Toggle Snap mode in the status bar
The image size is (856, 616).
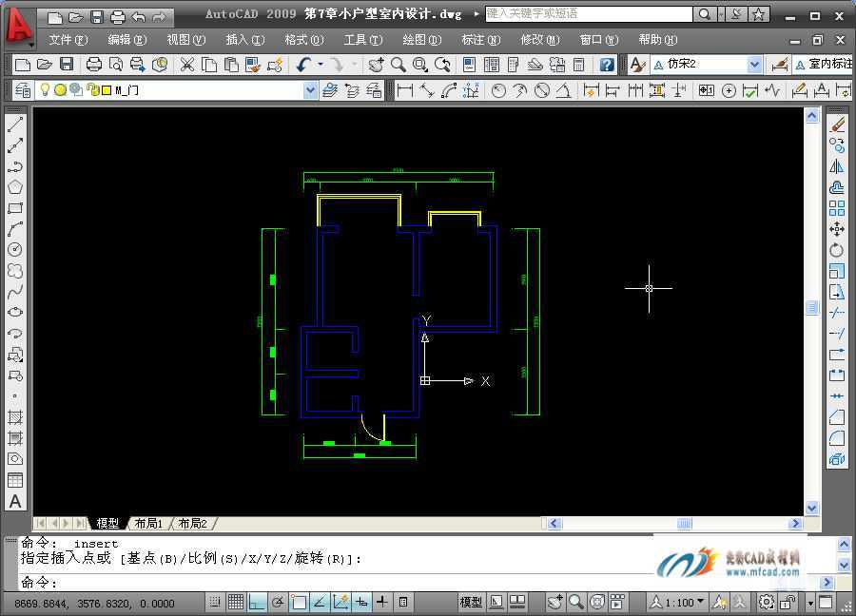(x=215, y=603)
